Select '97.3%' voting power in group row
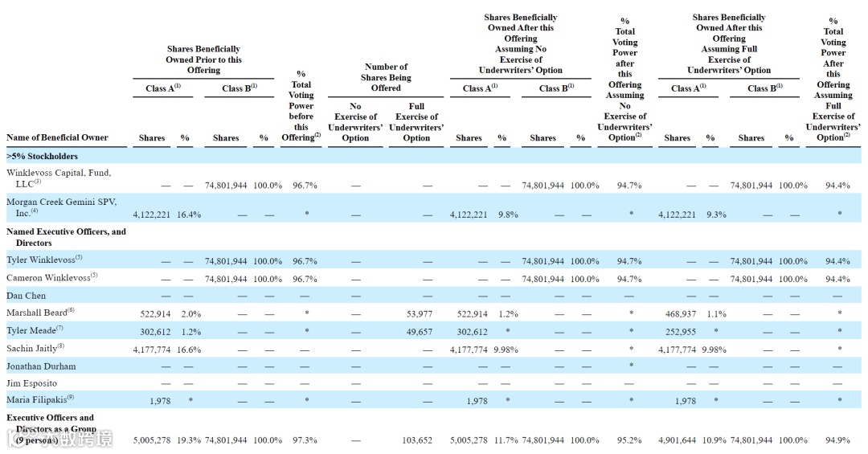 pyautogui.click(x=305, y=440)
